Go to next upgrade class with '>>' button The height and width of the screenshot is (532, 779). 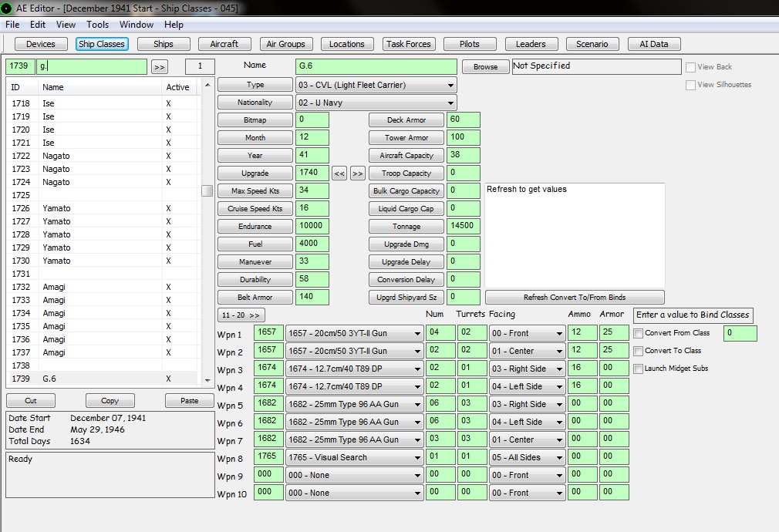(x=358, y=173)
